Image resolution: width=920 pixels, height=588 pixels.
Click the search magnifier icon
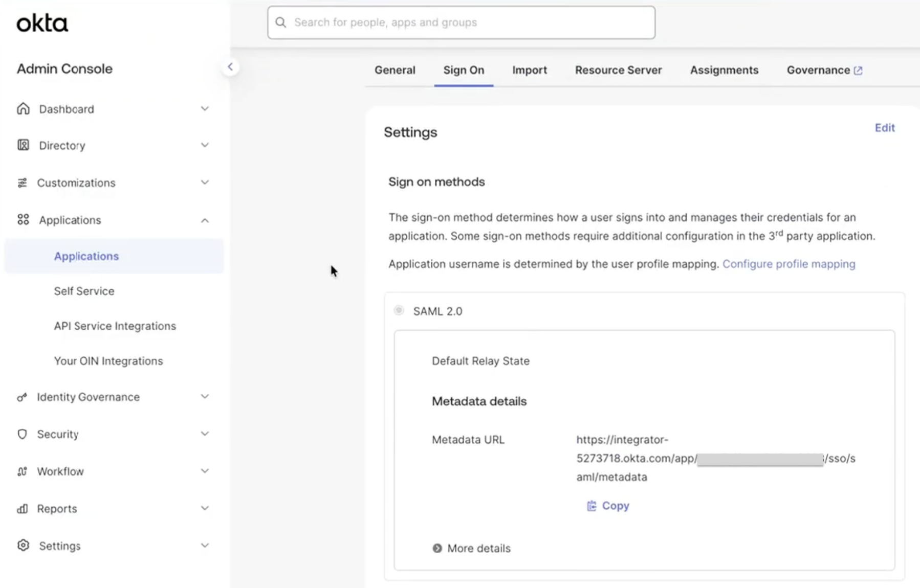coord(280,22)
